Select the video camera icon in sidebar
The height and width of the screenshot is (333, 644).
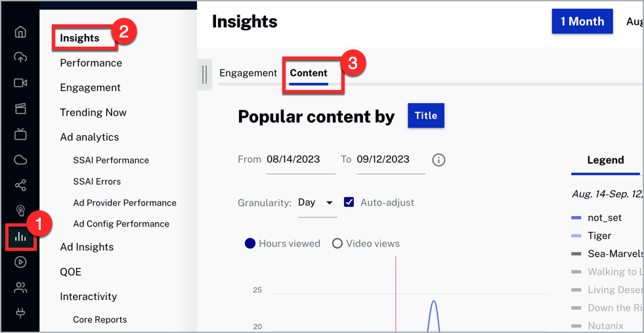coord(20,83)
